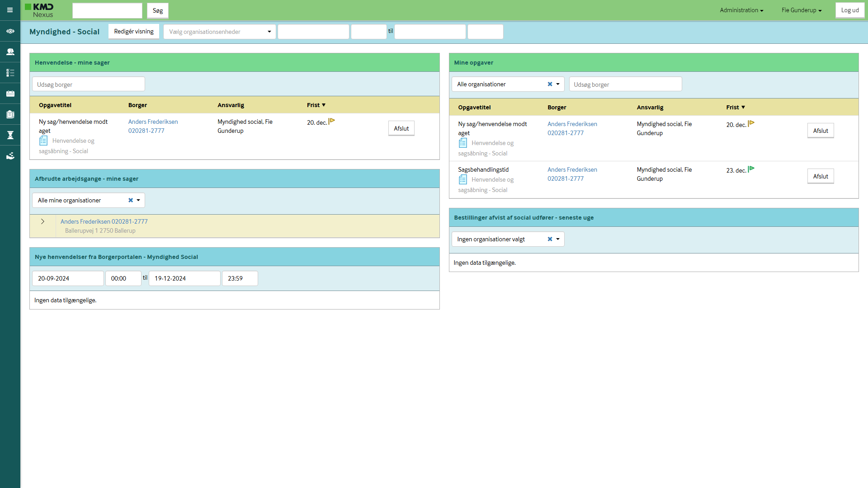Open the citizens (people) sidebar icon

click(10, 52)
